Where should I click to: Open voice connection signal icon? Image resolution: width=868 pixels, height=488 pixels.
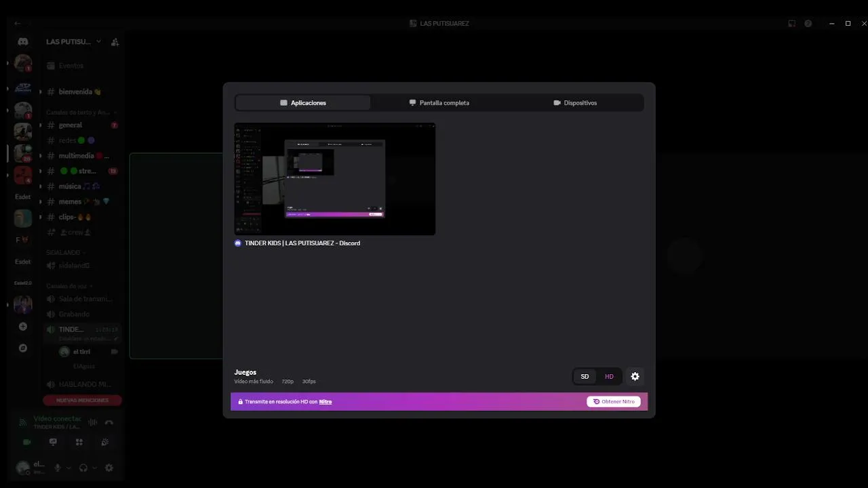pyautogui.click(x=22, y=422)
